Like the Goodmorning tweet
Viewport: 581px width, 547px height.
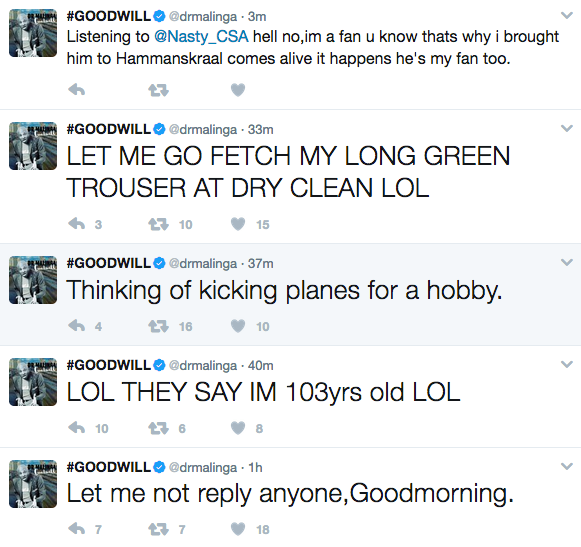[x=238, y=529]
